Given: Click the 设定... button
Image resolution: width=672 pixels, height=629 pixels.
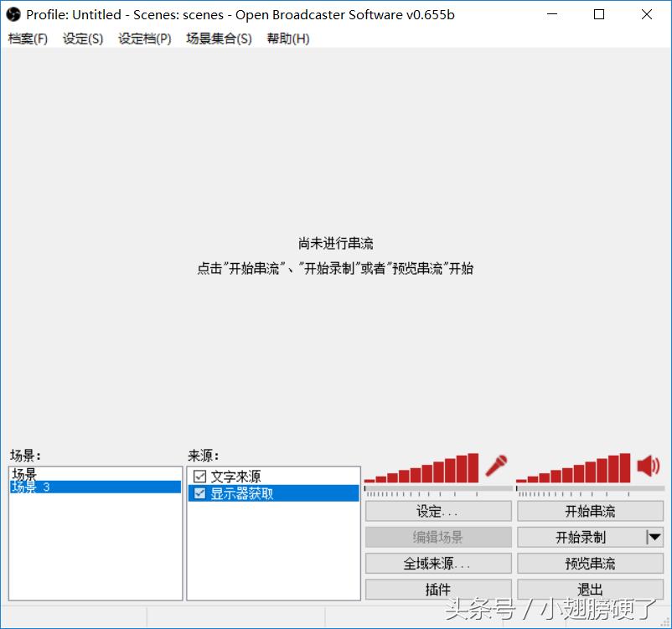Looking at the screenshot, I should (x=437, y=511).
